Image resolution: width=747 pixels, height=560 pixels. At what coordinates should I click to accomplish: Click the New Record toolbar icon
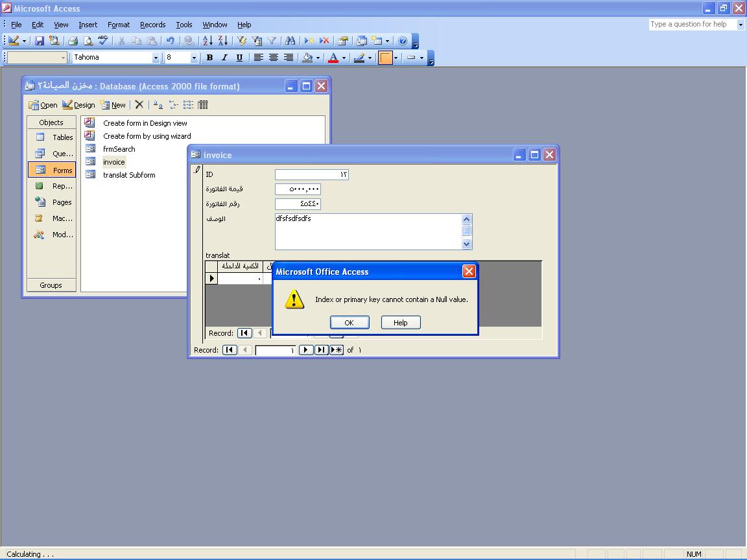point(309,41)
